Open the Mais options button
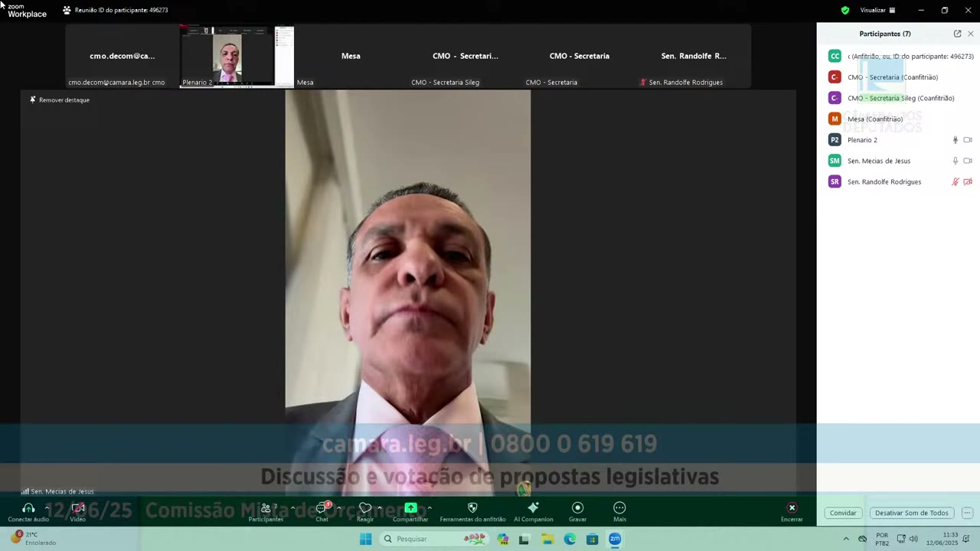This screenshot has width=980, height=551. (x=619, y=511)
